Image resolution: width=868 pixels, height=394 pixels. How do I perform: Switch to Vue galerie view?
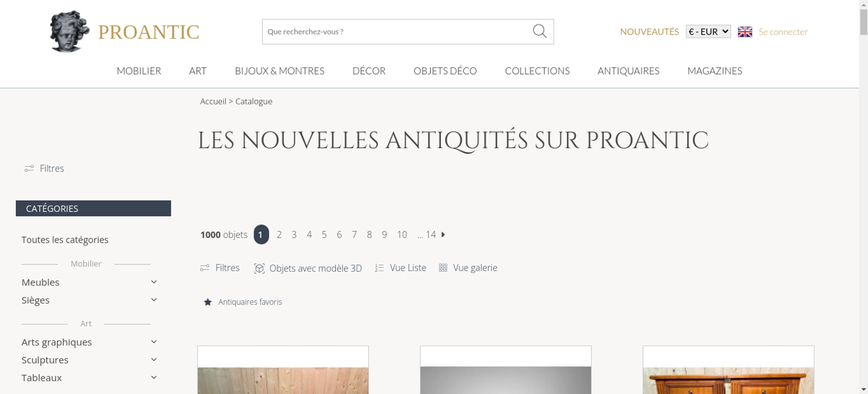468,268
